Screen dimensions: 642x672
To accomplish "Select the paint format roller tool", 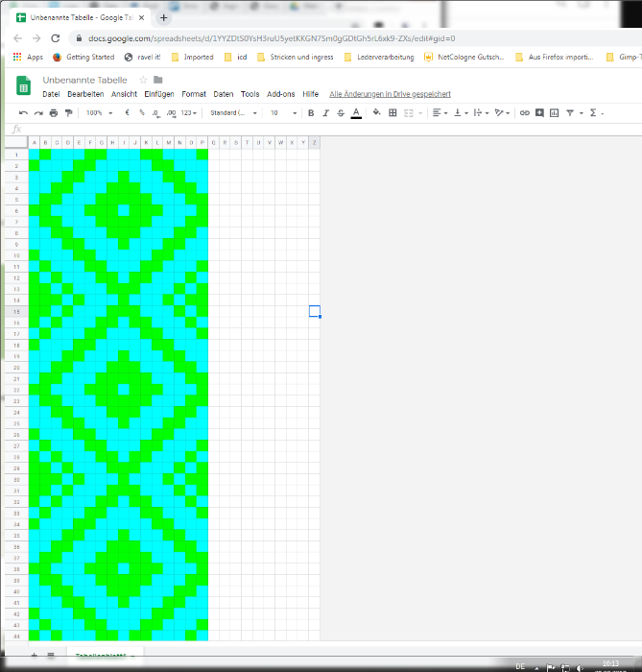I will [x=68, y=113].
